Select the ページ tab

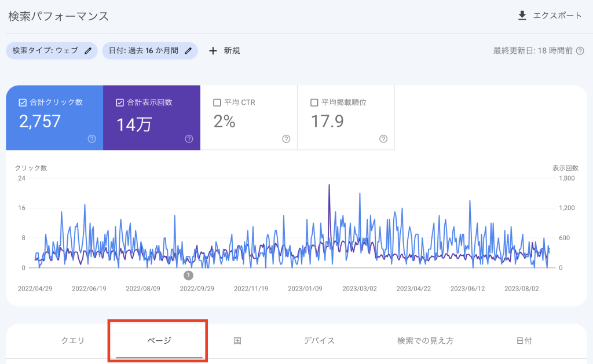pyautogui.click(x=160, y=341)
